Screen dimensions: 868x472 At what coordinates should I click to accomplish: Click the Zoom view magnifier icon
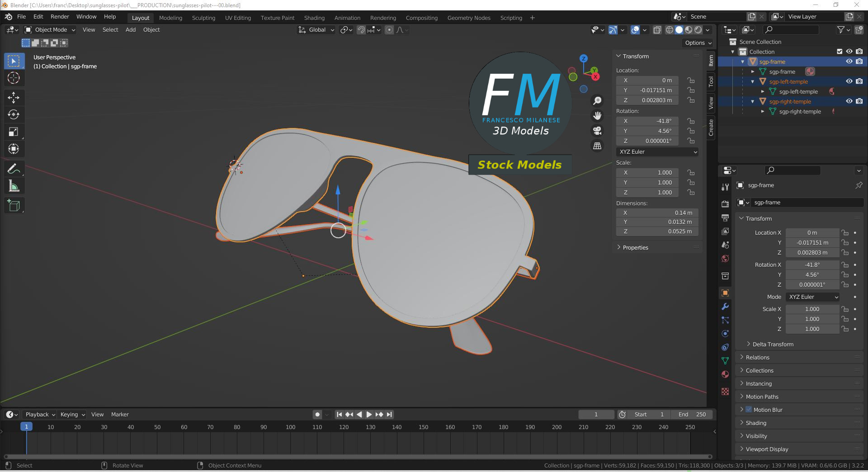pos(597,101)
